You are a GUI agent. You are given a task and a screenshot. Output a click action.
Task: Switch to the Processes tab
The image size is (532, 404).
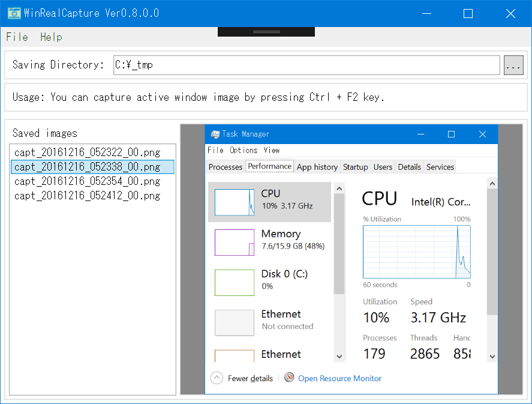click(x=226, y=167)
